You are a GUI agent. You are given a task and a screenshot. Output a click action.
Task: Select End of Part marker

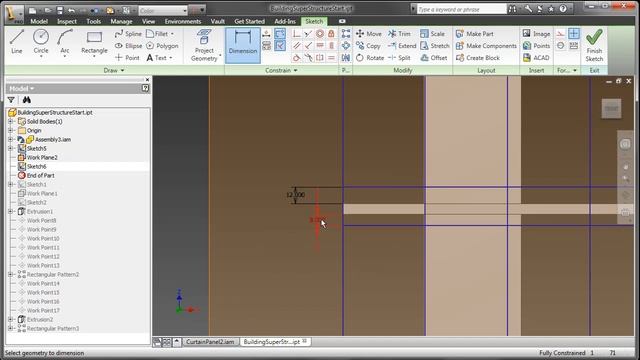40,175
